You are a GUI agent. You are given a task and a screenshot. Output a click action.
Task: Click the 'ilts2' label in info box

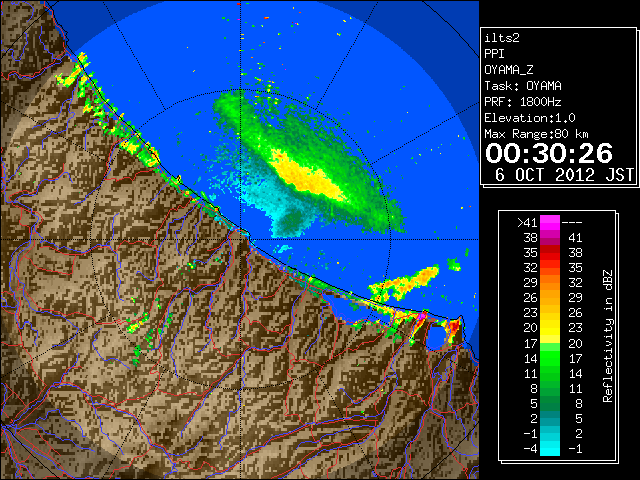click(x=502, y=38)
